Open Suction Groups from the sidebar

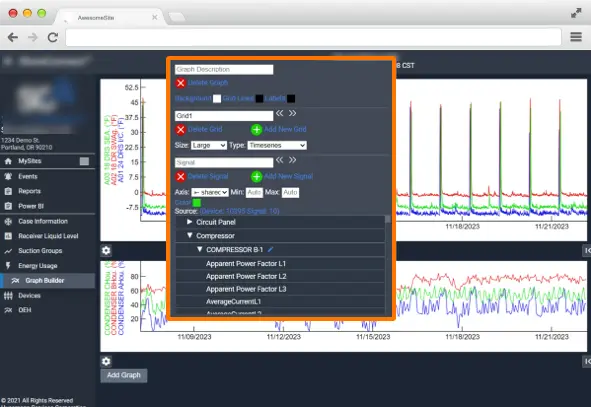coord(40,251)
